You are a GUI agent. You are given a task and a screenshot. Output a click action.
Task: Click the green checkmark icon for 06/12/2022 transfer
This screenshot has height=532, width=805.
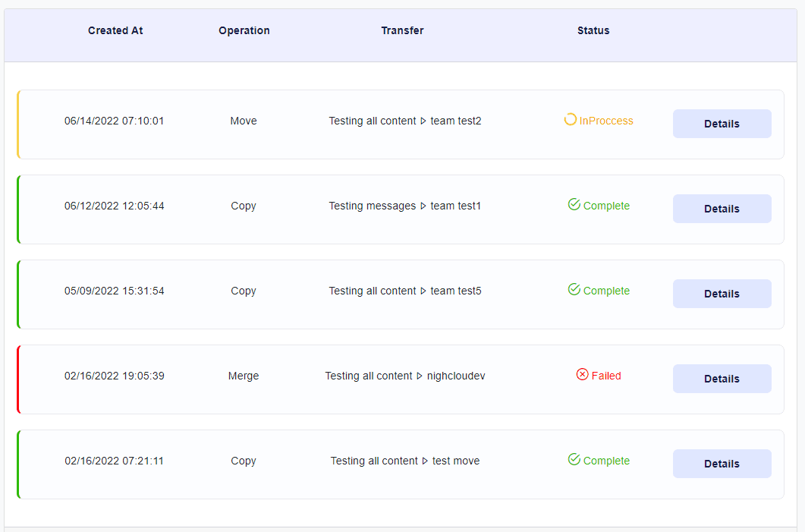(574, 205)
